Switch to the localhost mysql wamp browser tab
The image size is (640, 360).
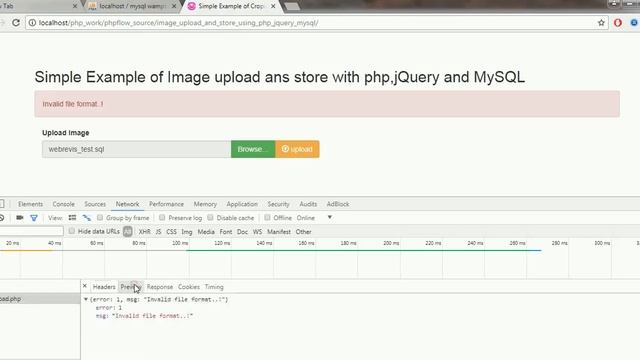(133, 6)
